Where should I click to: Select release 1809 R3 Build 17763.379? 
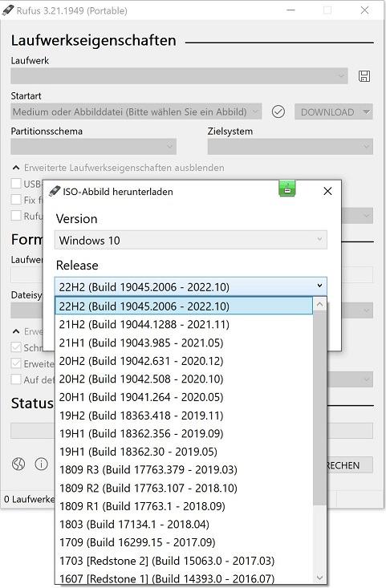point(184,470)
